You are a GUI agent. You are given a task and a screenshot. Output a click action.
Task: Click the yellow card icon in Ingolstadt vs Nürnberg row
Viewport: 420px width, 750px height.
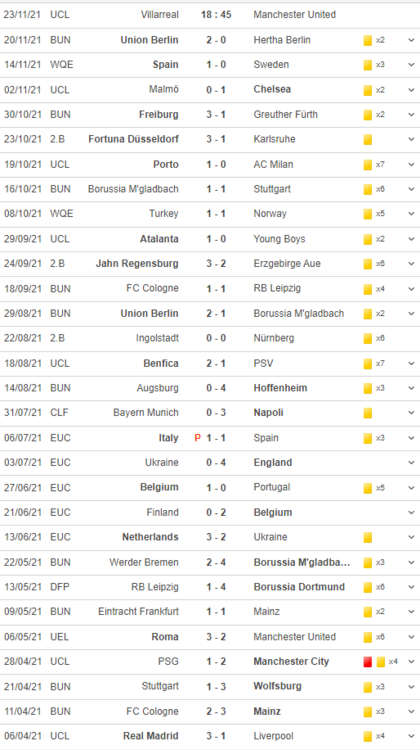coord(367,338)
